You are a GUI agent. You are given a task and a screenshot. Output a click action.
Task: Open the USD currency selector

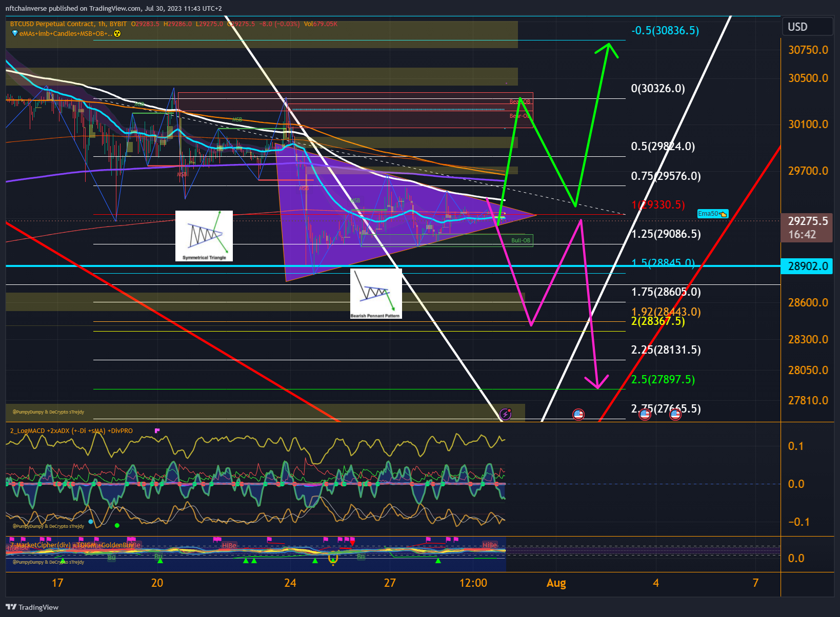pos(807,27)
